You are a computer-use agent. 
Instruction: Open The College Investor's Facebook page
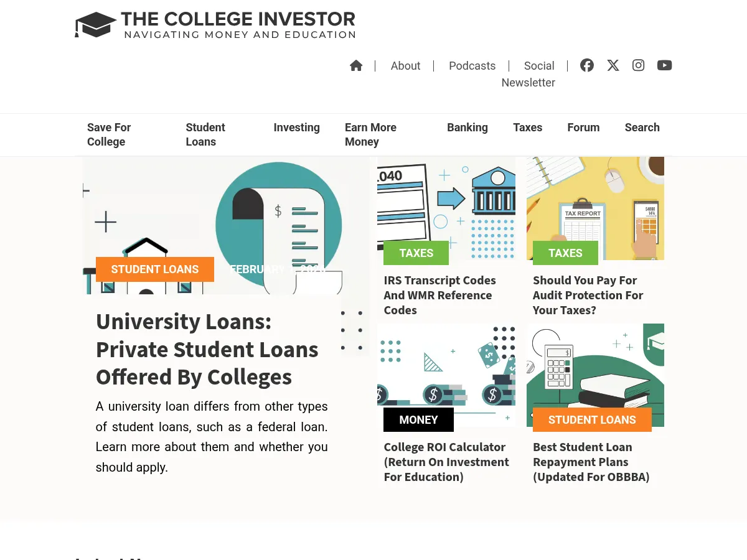pyautogui.click(x=587, y=65)
